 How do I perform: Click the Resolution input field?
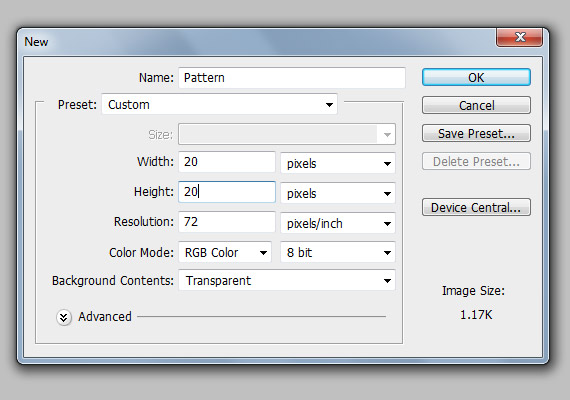(x=227, y=222)
